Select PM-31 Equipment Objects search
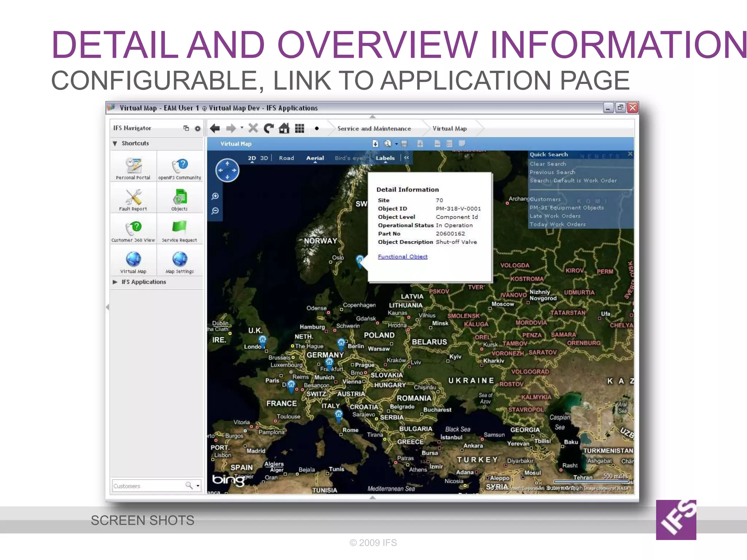 point(566,208)
